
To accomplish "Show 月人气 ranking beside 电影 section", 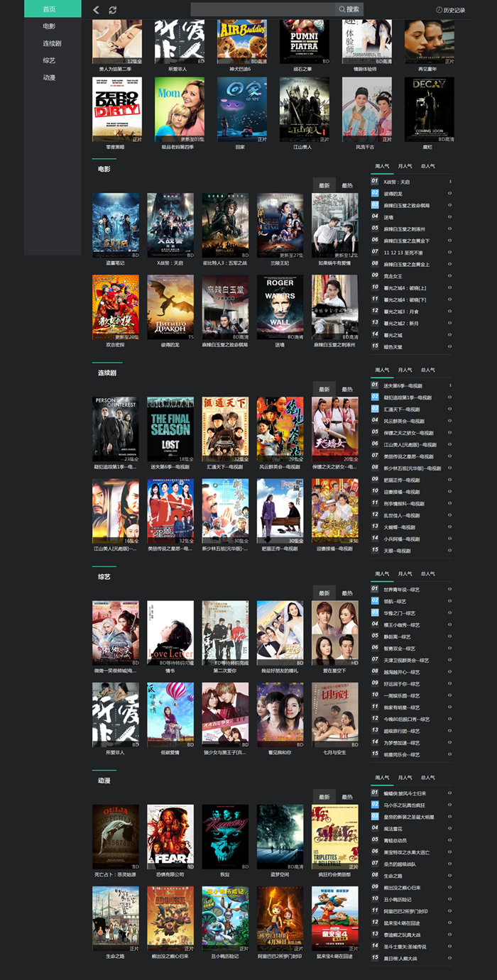I will [405, 167].
